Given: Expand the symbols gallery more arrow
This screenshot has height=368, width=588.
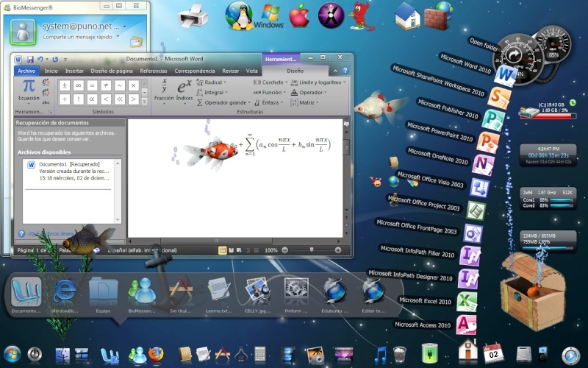Looking at the screenshot, I should (x=145, y=101).
